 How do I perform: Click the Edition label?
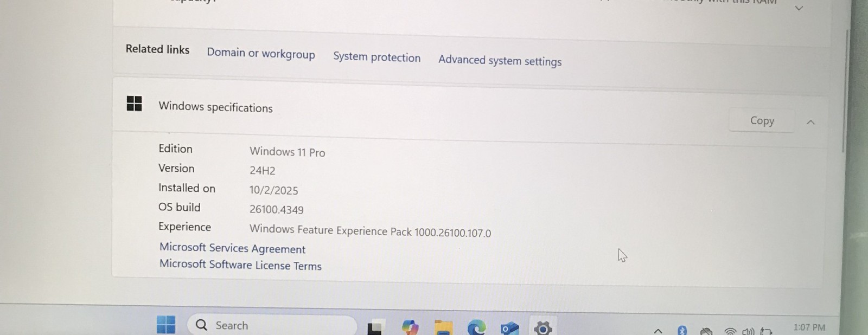click(175, 149)
